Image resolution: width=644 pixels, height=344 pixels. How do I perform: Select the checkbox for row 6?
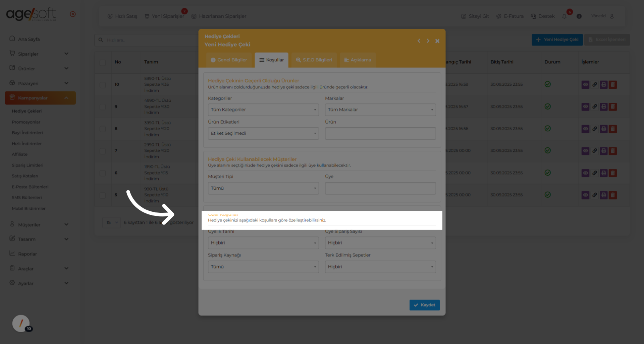pyautogui.click(x=103, y=173)
